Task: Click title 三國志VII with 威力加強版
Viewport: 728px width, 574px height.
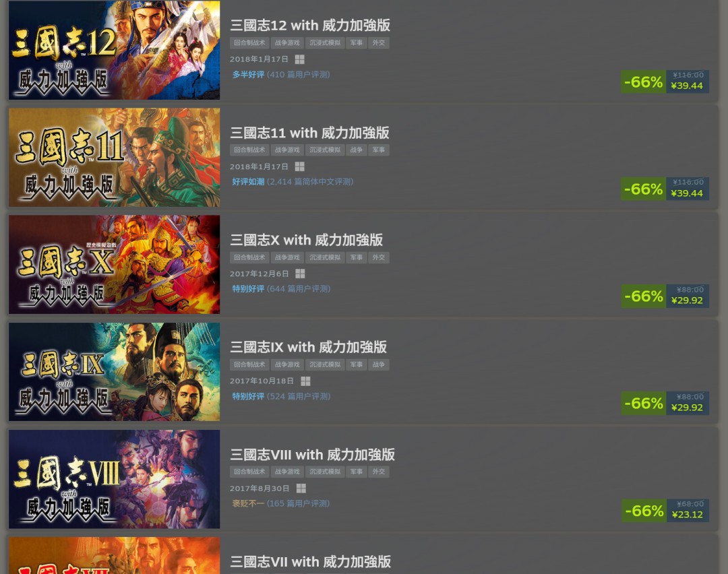Action: [x=311, y=561]
